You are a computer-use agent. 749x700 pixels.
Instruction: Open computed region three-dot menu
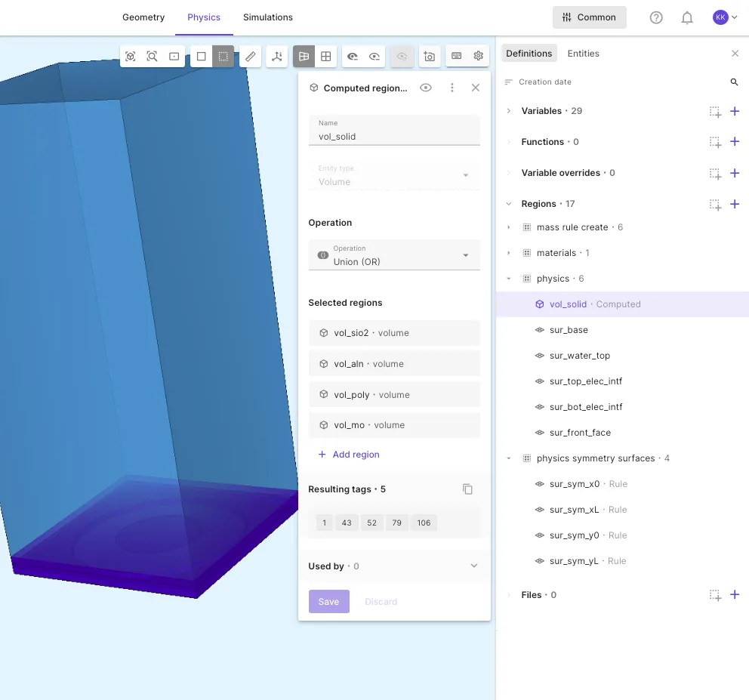(452, 88)
